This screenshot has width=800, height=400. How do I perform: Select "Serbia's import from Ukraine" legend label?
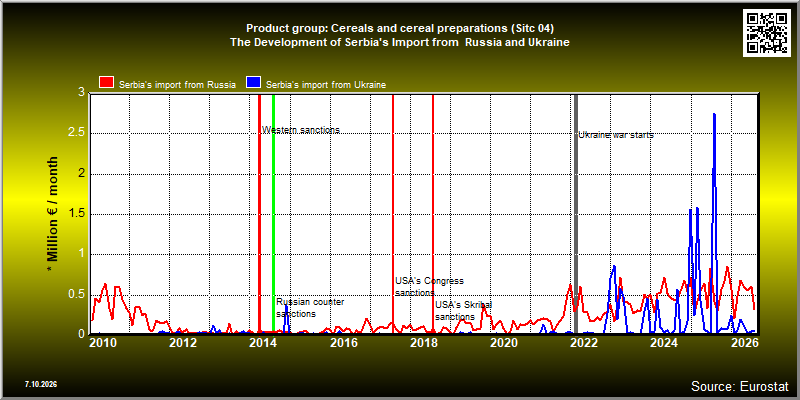point(326,85)
